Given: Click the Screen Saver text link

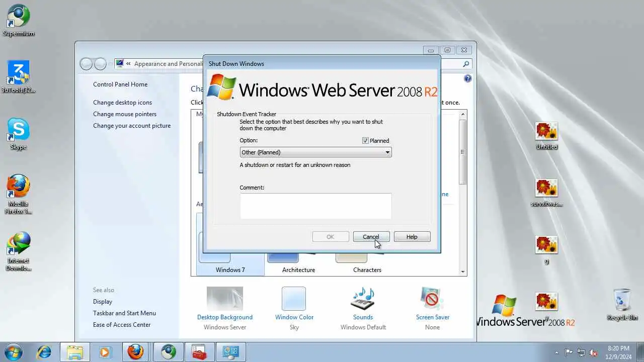Looking at the screenshot, I should click(433, 317).
